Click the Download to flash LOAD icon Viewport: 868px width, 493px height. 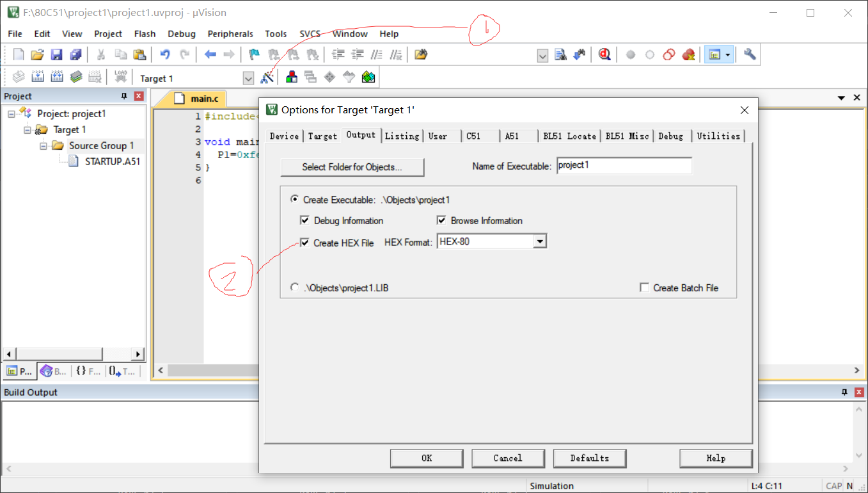(x=120, y=77)
